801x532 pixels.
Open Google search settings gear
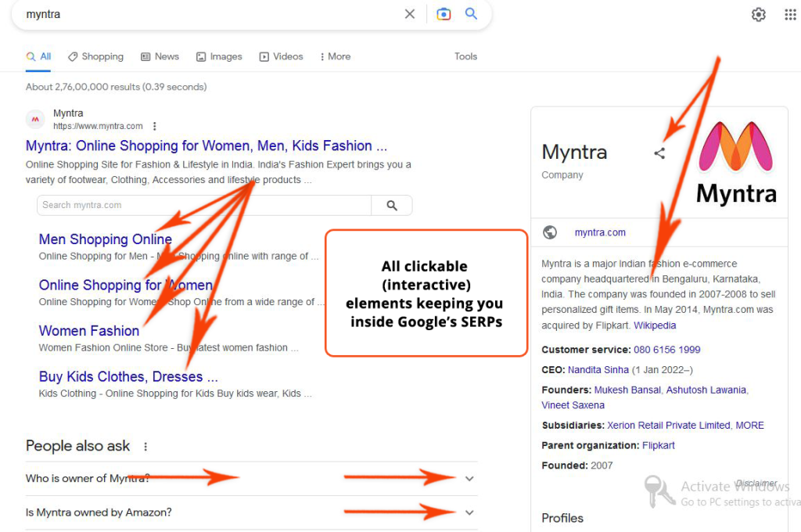[x=758, y=14]
